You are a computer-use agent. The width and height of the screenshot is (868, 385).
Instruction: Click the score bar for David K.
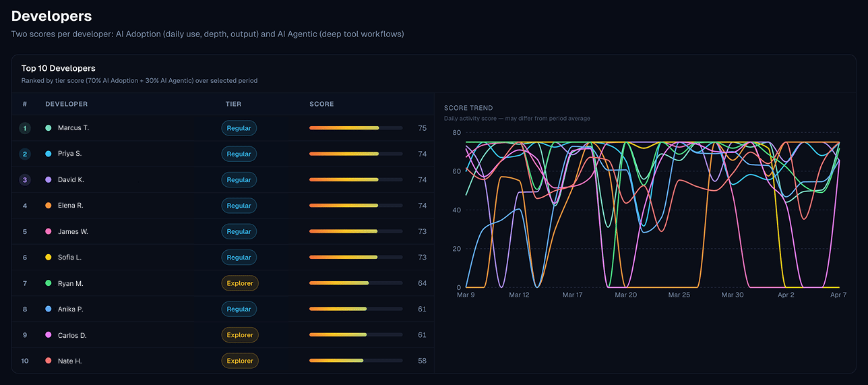click(355, 180)
